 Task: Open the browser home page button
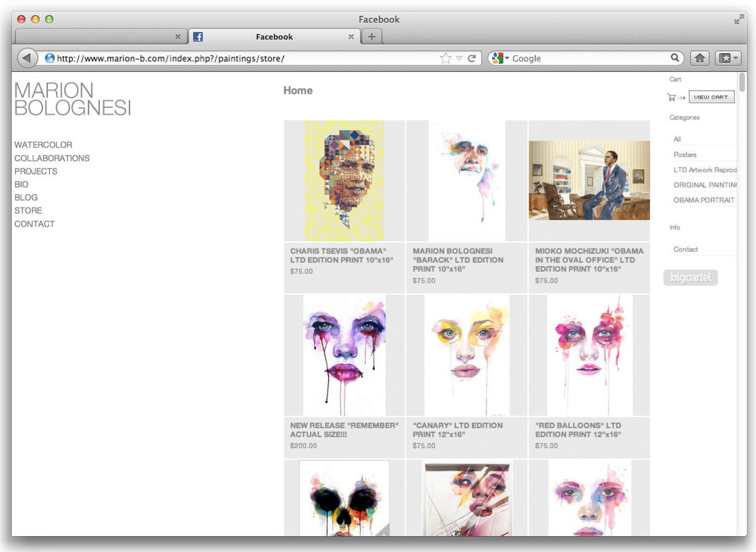tap(700, 58)
